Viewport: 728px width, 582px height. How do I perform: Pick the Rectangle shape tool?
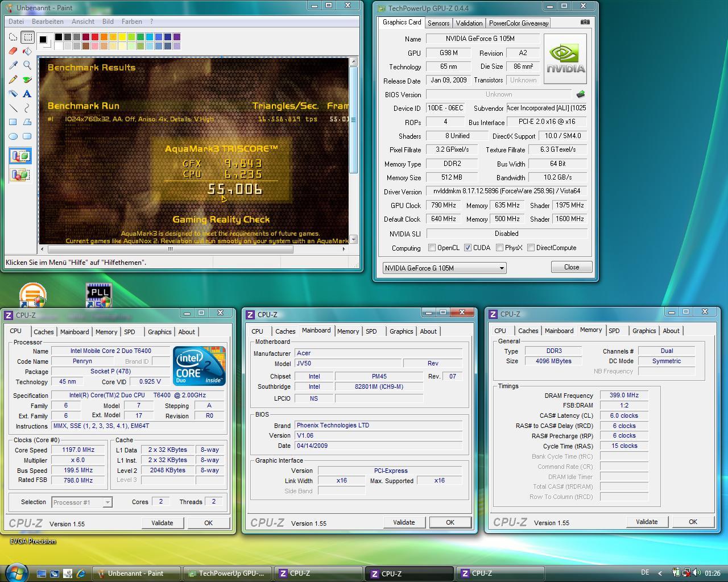pos(13,122)
